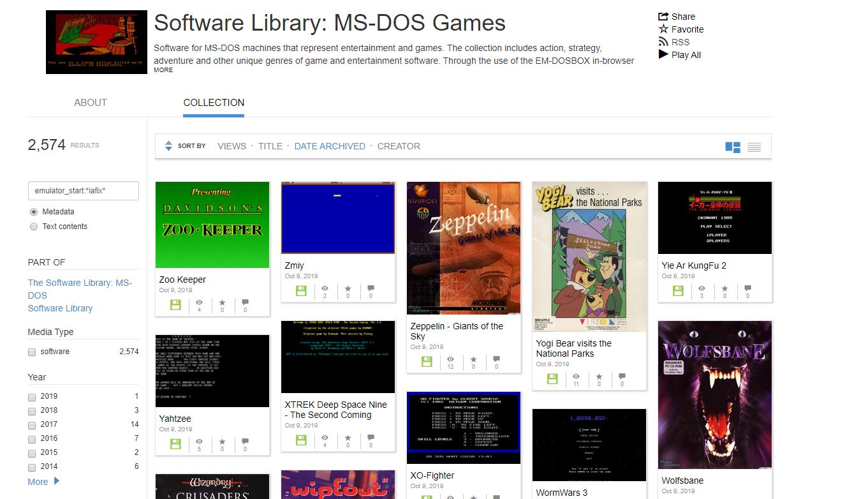Switch to list view icon
Screen dimensions: 868x499
[x=754, y=147]
